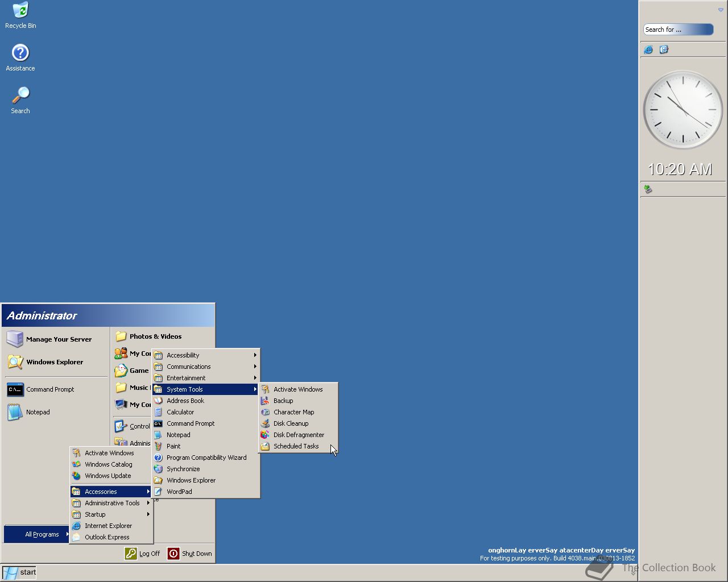Open Program Compatibility Wizard
This screenshot has height=582, width=728.
[206, 458]
